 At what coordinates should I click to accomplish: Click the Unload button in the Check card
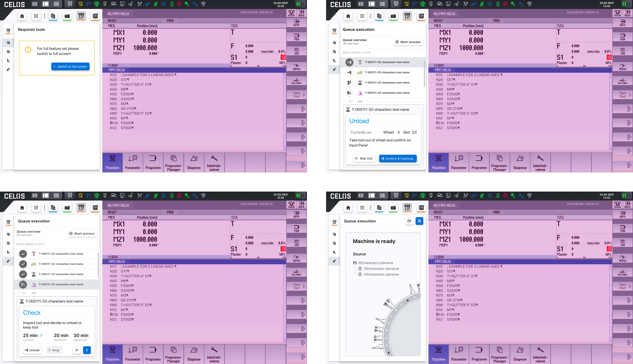click(x=32, y=350)
